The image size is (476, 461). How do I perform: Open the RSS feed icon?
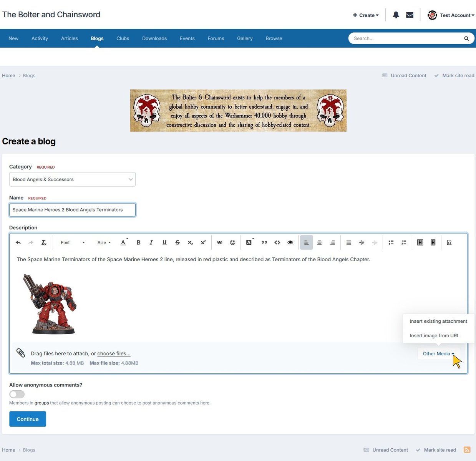coord(467,450)
